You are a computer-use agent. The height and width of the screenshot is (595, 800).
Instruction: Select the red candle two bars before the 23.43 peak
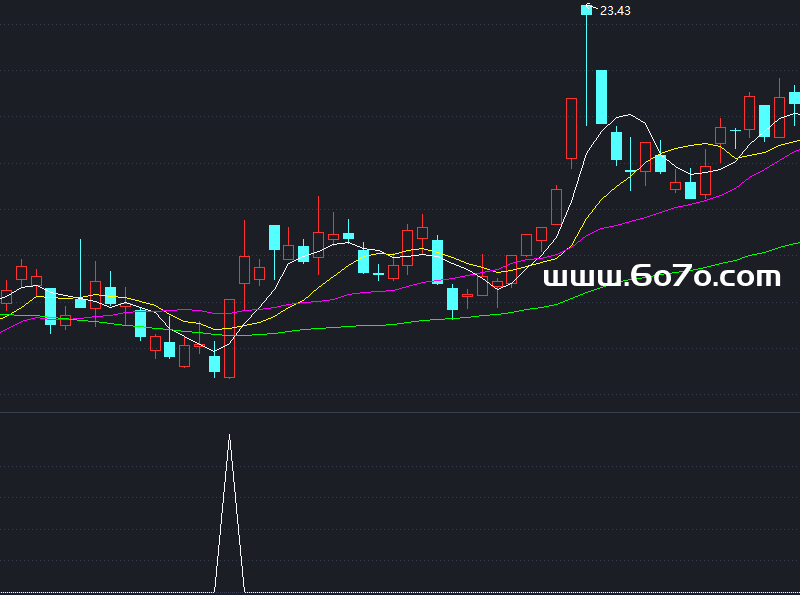[556, 207]
